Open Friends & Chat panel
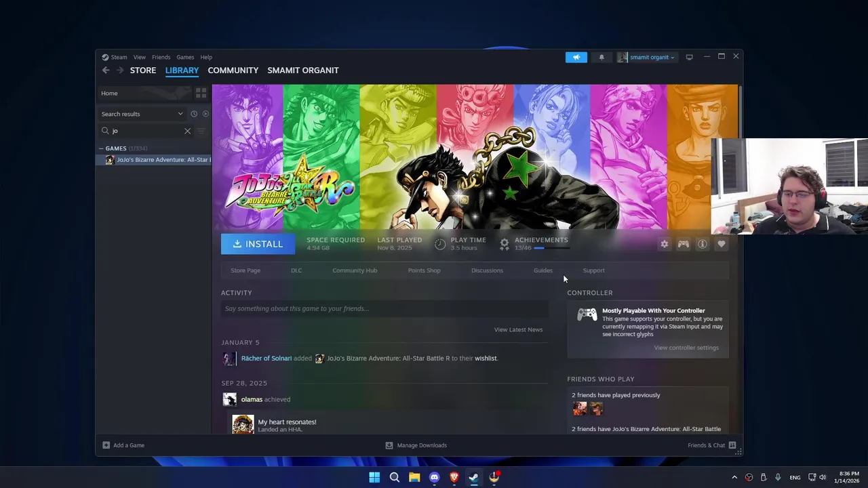The width and height of the screenshot is (868, 488). click(713, 445)
